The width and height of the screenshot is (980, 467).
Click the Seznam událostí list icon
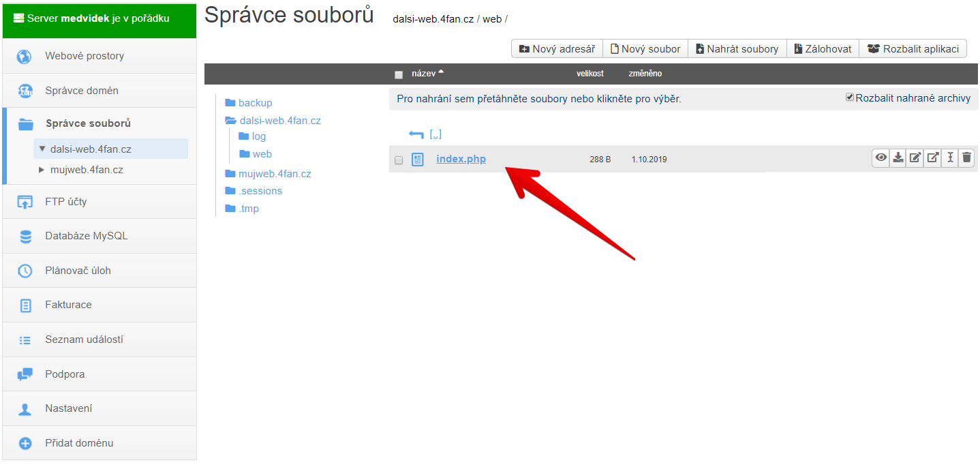tap(25, 340)
